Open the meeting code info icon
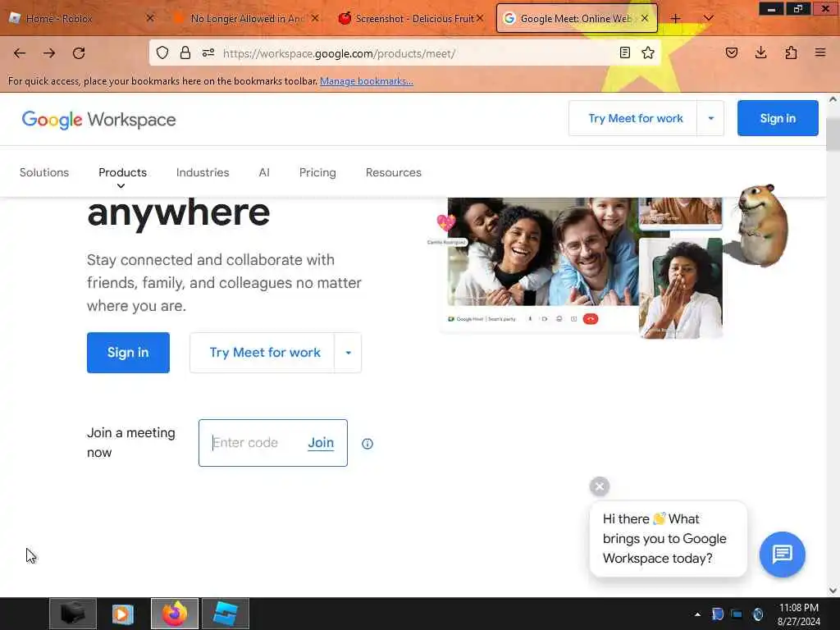The height and width of the screenshot is (630, 840). (x=367, y=444)
